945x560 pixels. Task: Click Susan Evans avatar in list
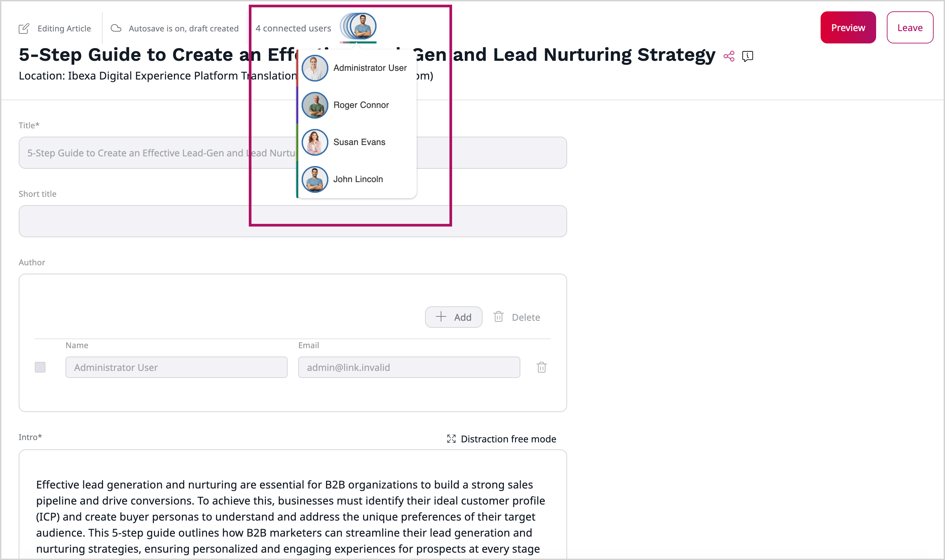(x=314, y=142)
